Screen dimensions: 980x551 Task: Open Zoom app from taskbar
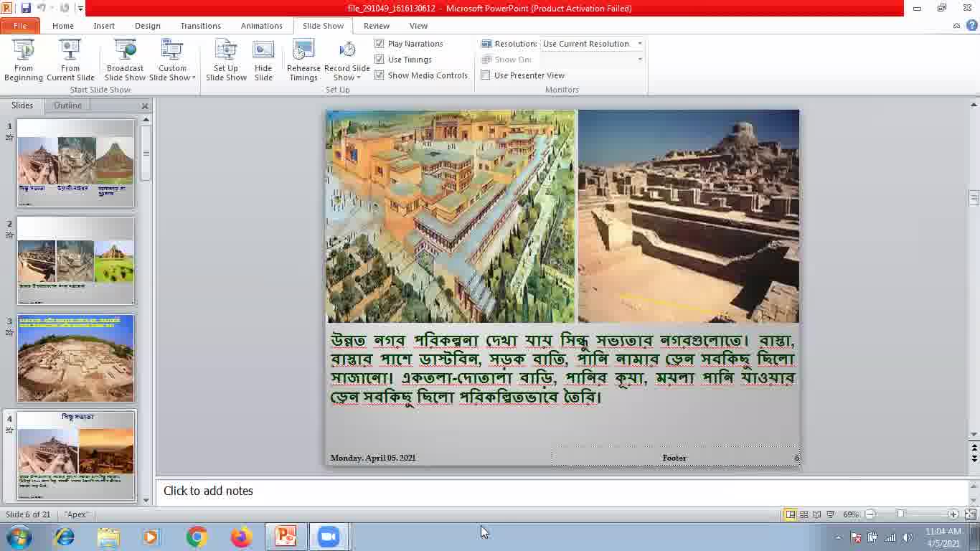point(329,537)
